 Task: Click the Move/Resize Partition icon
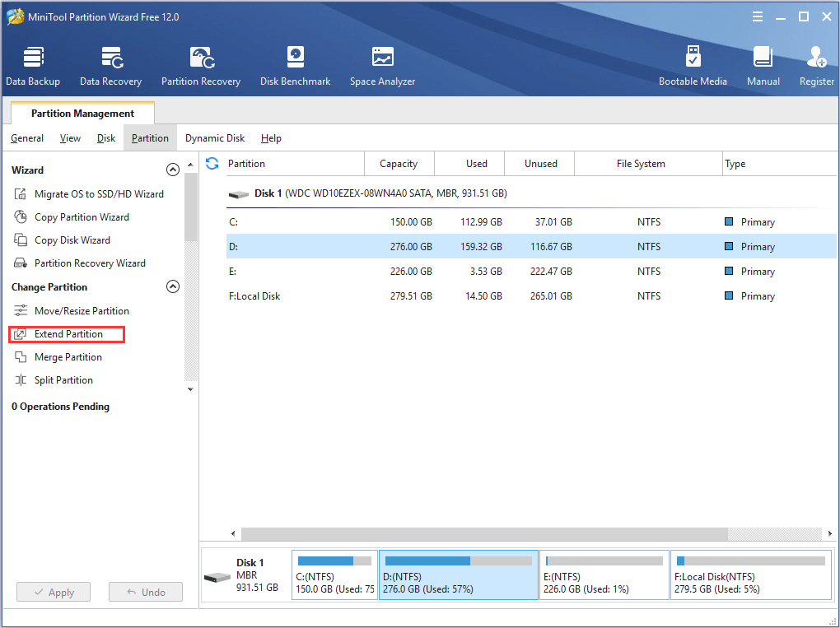point(21,310)
